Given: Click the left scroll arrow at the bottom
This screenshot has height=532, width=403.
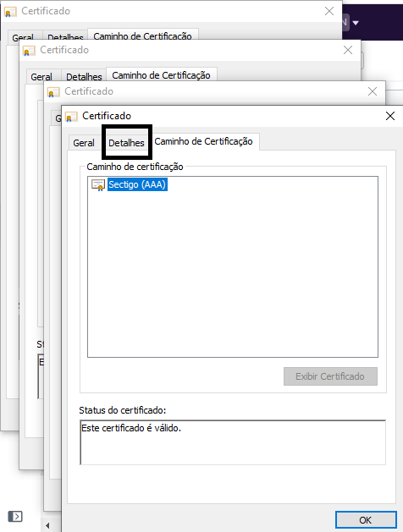Looking at the screenshot, I should click(47, 525).
